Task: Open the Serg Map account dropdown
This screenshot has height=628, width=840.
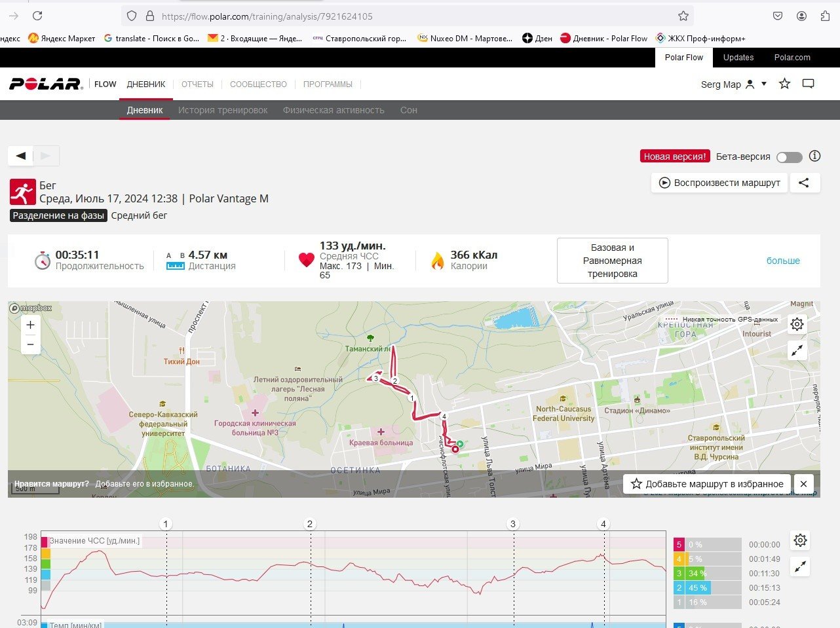Action: pyautogui.click(x=734, y=84)
